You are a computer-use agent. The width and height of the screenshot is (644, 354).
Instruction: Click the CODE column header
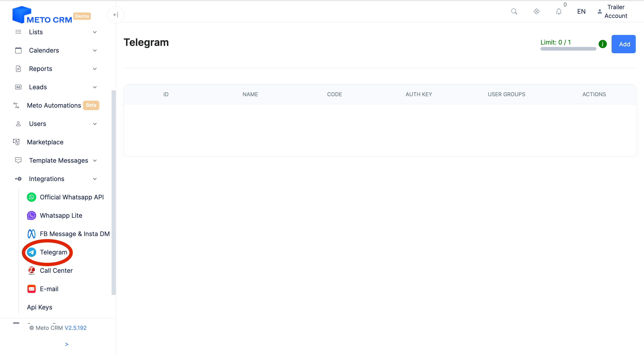click(335, 94)
